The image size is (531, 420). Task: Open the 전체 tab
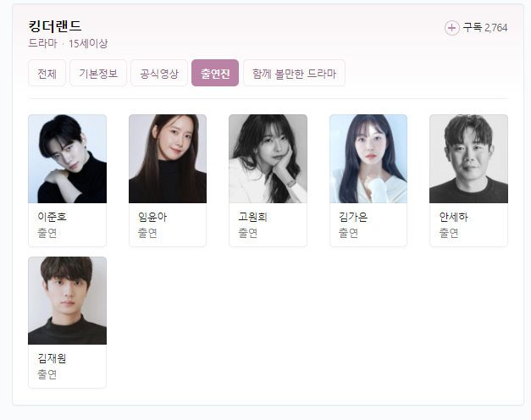pos(47,73)
